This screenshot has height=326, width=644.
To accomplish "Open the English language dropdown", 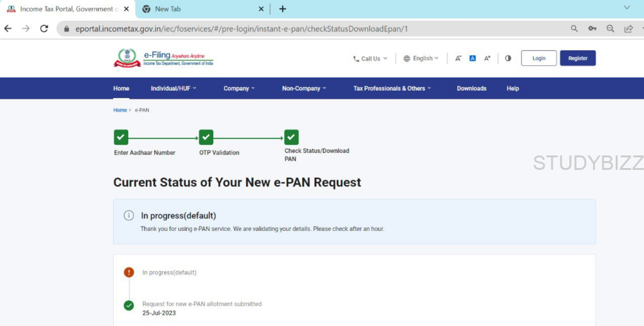I will pos(421,59).
